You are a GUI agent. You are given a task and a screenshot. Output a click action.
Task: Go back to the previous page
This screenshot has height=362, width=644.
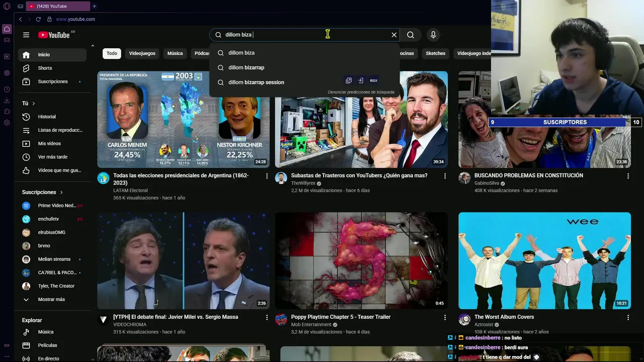[x=20, y=19]
